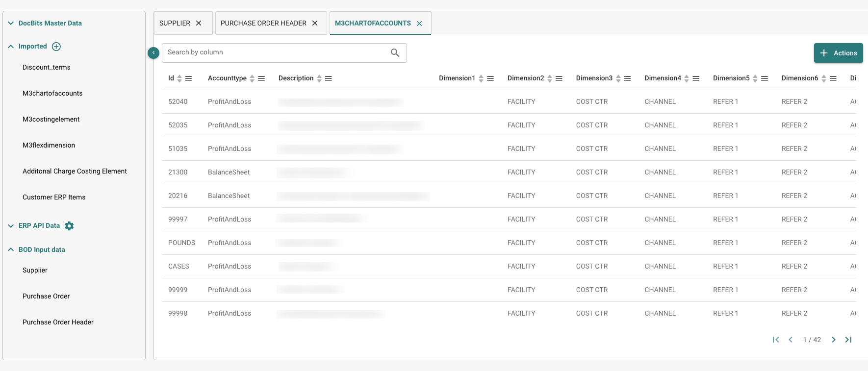Click the search magnifier icon

tap(395, 53)
